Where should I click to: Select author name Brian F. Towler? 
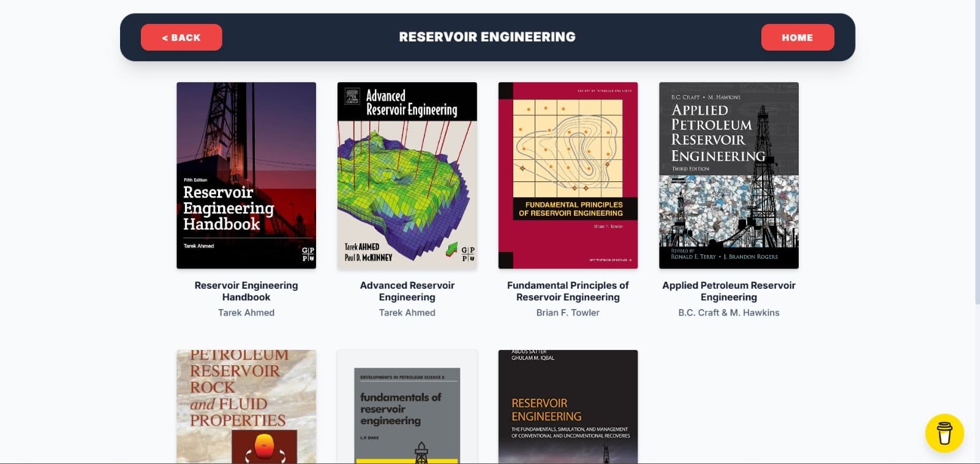(x=568, y=313)
